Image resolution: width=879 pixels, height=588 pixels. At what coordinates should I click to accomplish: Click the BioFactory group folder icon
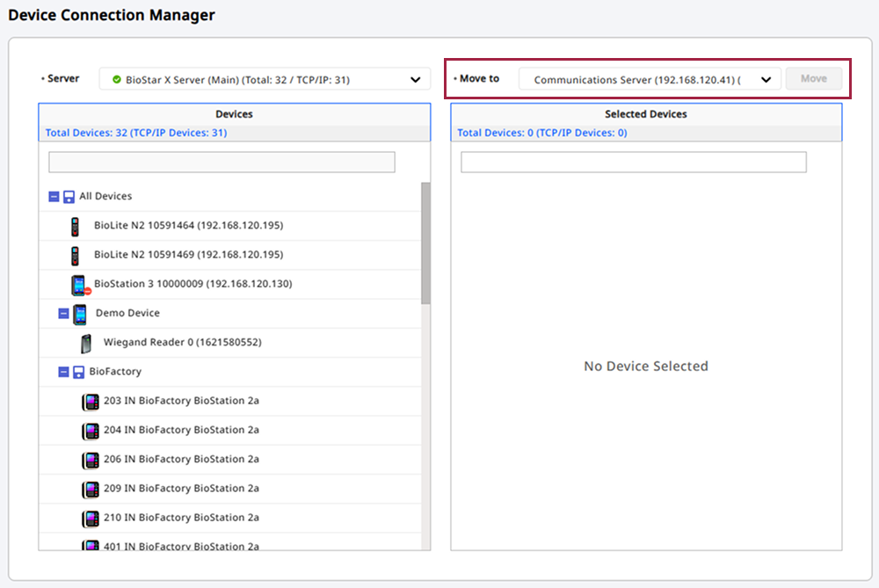78,372
